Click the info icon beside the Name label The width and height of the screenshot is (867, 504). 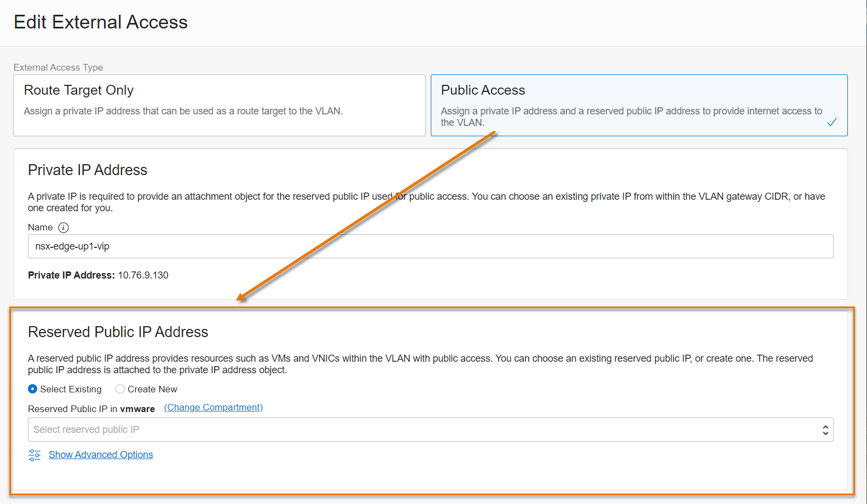coord(63,227)
